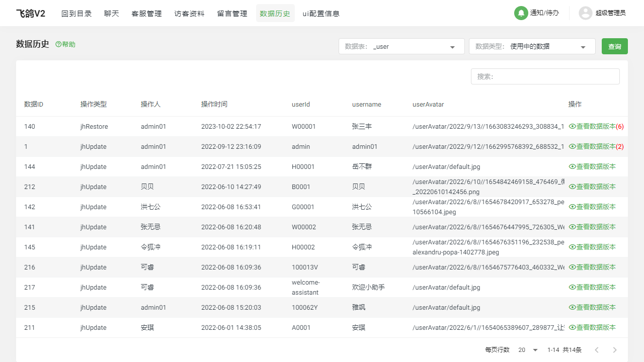Screen dimensions: 644x362
Task: Click the 搜索 input field
Action: [545, 76]
